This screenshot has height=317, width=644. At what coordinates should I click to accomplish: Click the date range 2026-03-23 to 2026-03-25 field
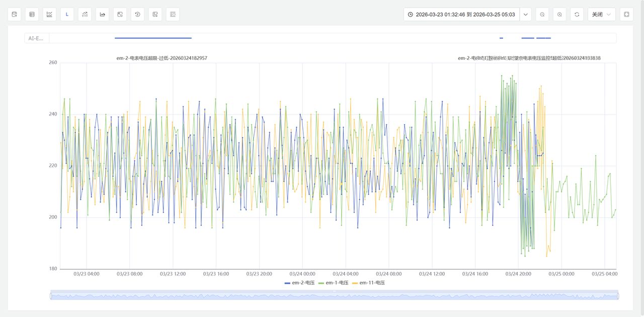461,15
